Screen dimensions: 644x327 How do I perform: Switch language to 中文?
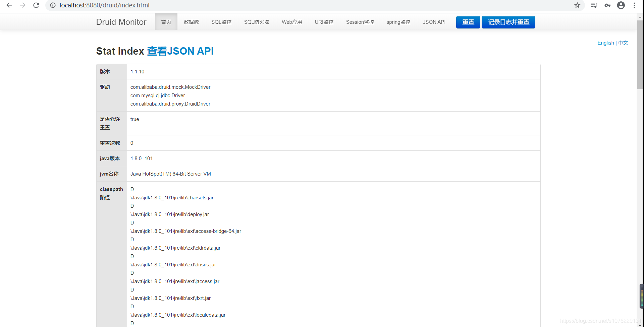pos(623,43)
